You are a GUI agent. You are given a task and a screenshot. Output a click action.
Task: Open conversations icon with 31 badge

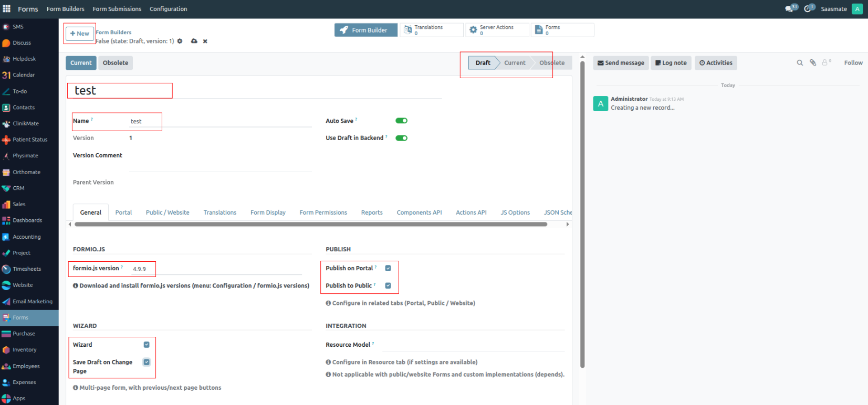[790, 9]
